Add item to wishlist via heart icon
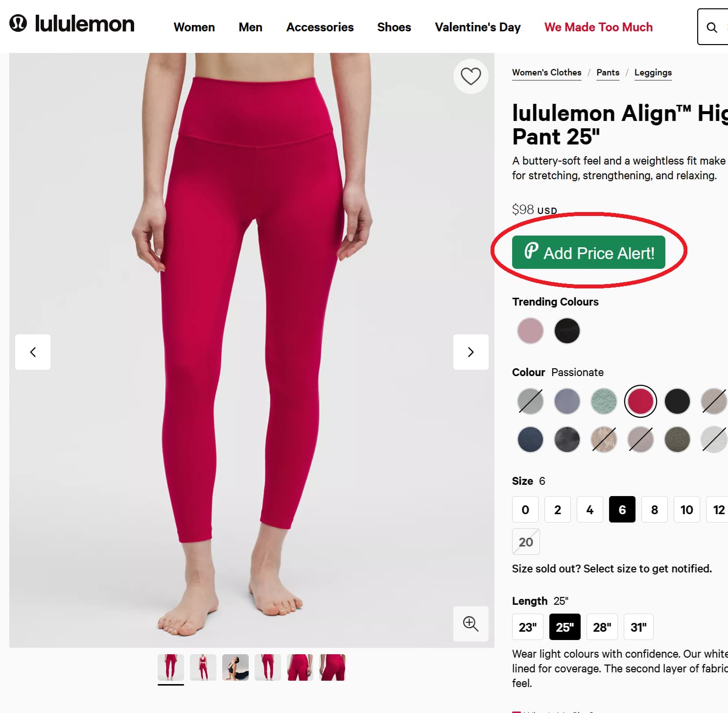 pos(470,76)
